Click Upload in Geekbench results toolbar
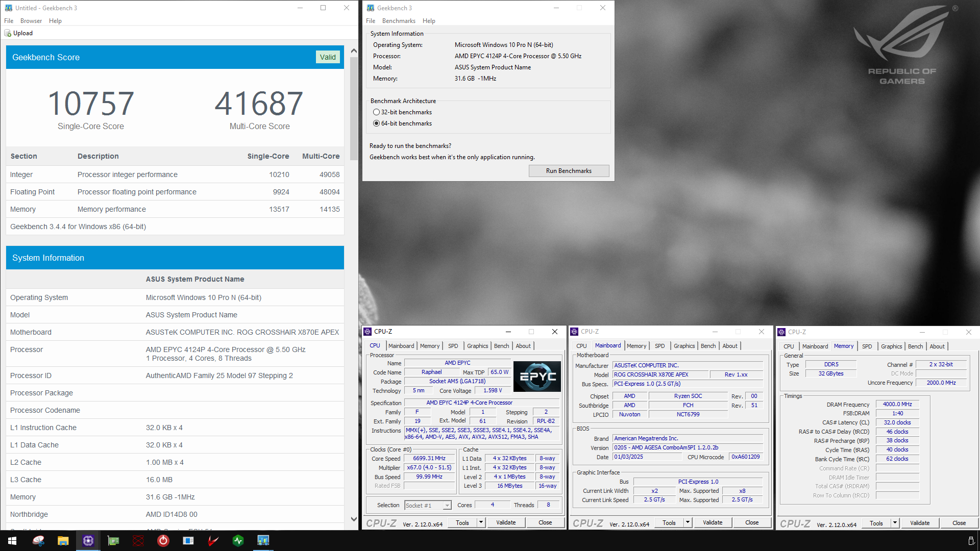 [18, 33]
